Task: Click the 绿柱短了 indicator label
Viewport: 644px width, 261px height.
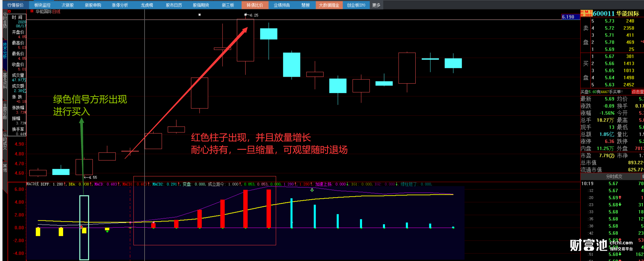Action: tap(409, 184)
